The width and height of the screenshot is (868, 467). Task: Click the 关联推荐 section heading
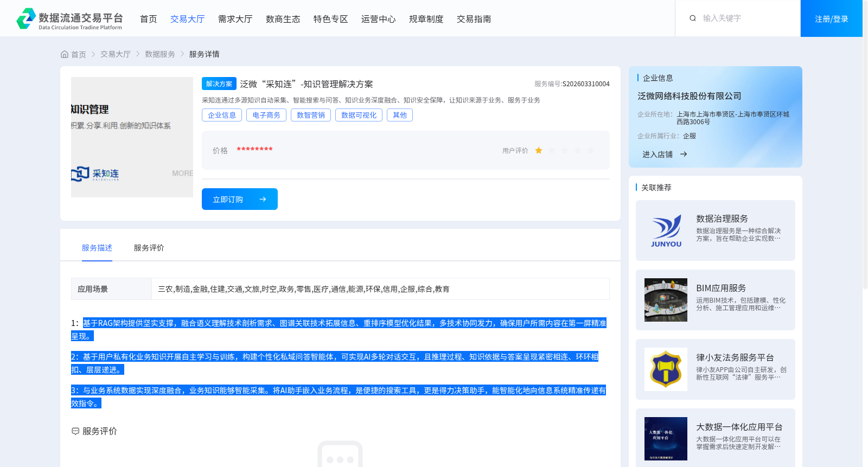656,188
